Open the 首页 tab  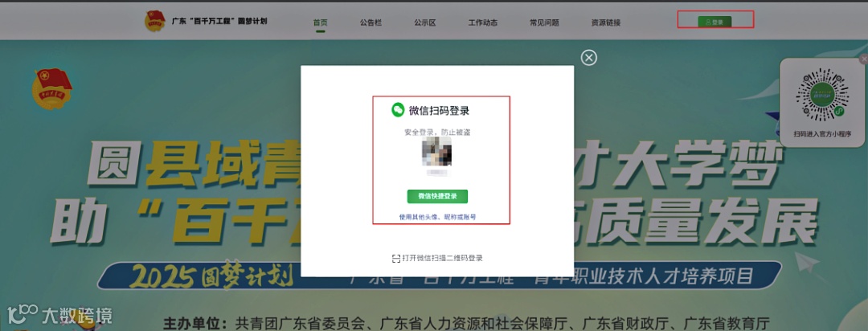click(321, 22)
